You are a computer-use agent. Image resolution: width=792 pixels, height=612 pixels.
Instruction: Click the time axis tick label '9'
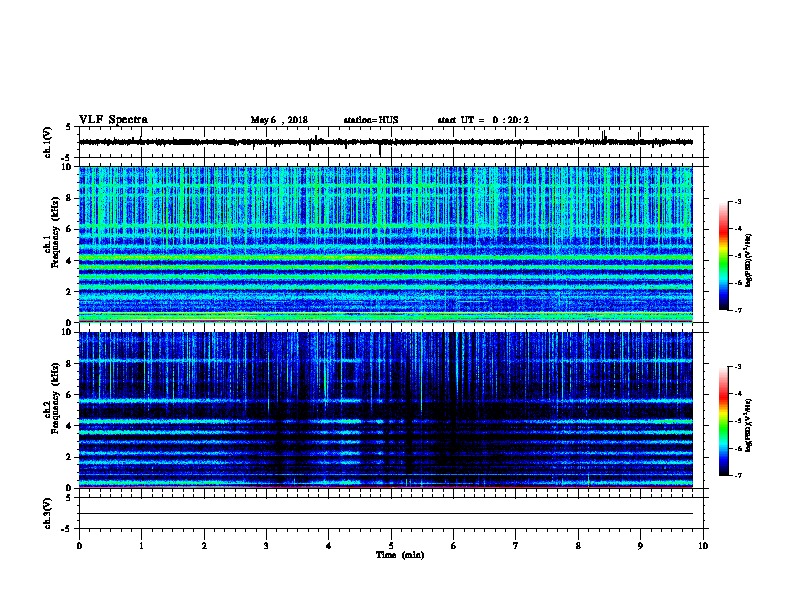tap(640, 546)
